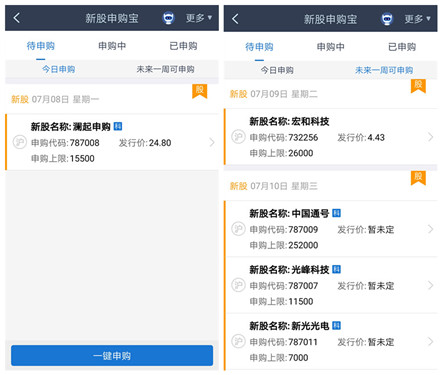
Task: Open details chevron for 宏和科技
Action: point(430,137)
